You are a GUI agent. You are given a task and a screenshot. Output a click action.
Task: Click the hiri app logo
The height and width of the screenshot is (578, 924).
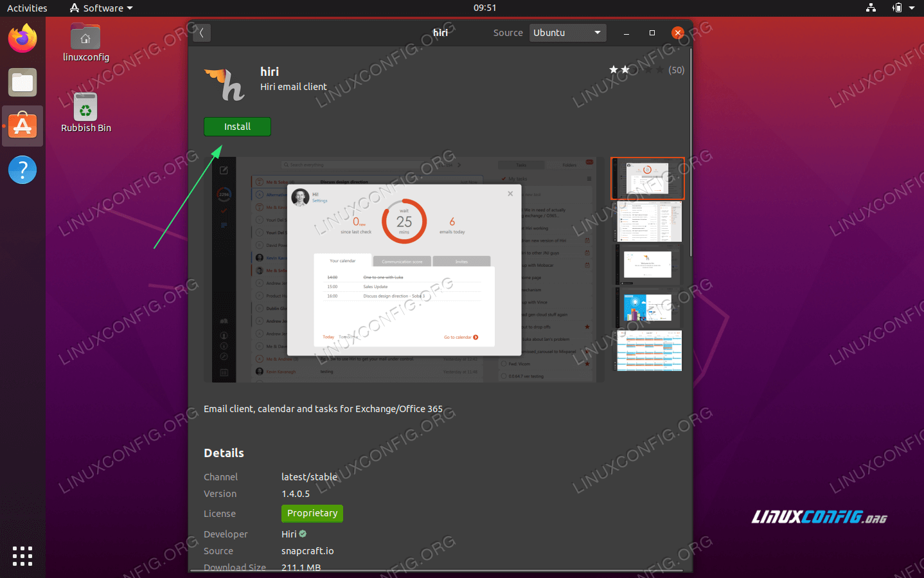pos(225,85)
